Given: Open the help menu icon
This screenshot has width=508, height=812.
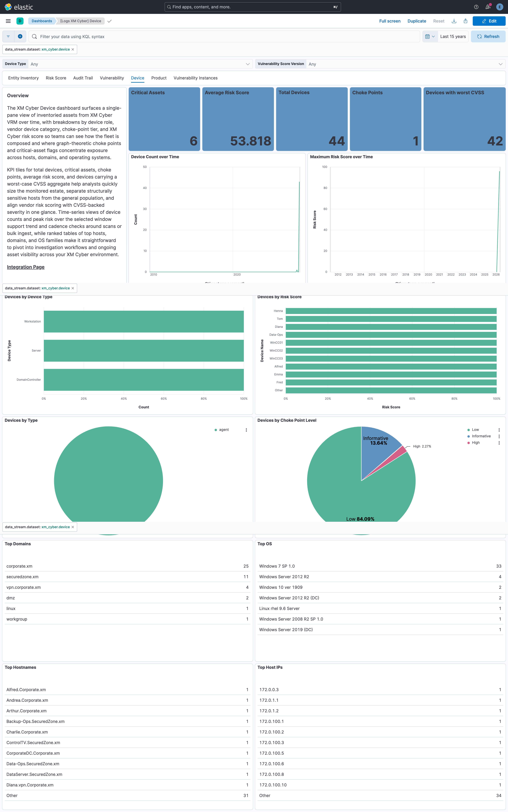Looking at the screenshot, I should click(x=476, y=7).
